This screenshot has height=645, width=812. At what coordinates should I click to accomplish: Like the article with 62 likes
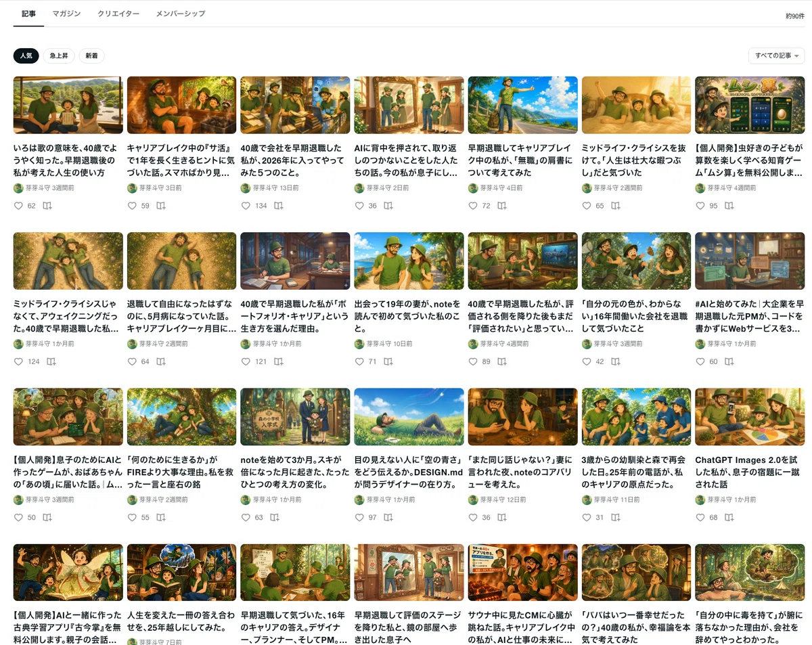[18, 206]
